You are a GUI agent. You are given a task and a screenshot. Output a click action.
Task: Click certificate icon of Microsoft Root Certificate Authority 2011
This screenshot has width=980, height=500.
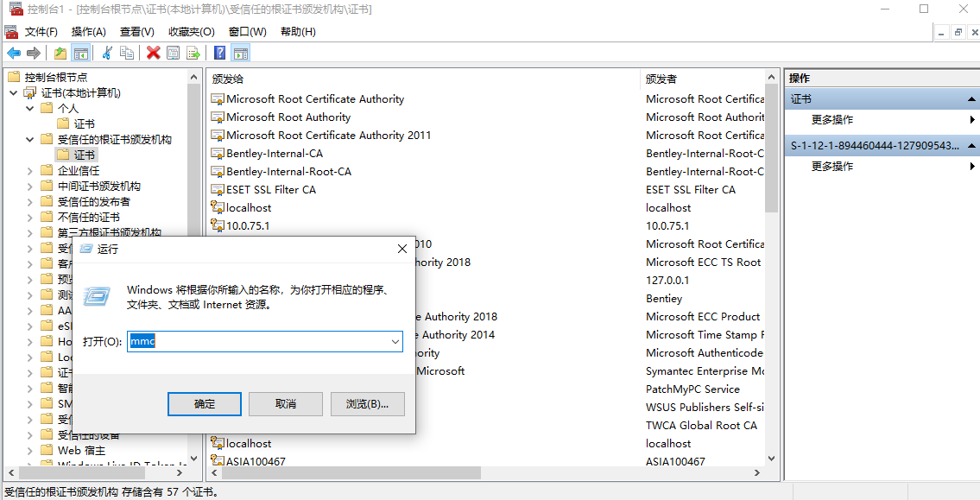(x=218, y=135)
